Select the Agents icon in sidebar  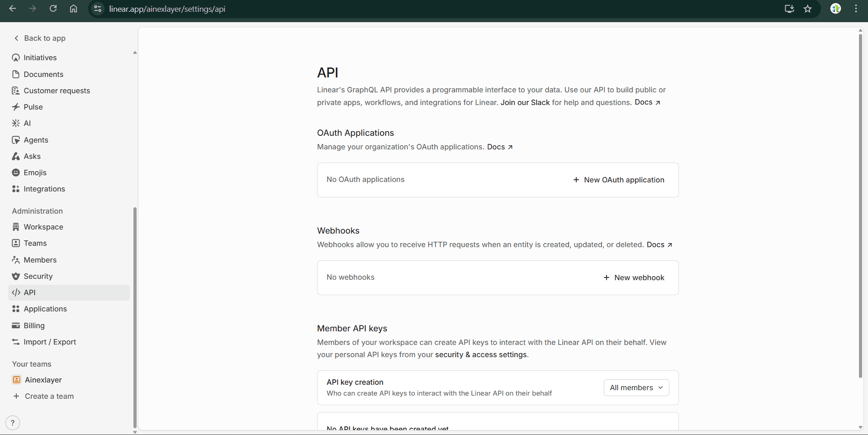[x=16, y=140]
